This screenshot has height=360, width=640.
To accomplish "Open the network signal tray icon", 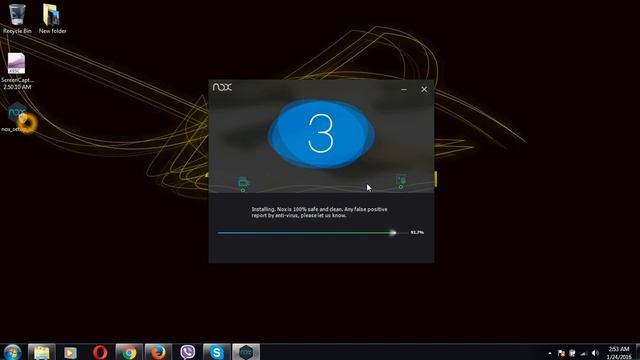I will click(584, 353).
